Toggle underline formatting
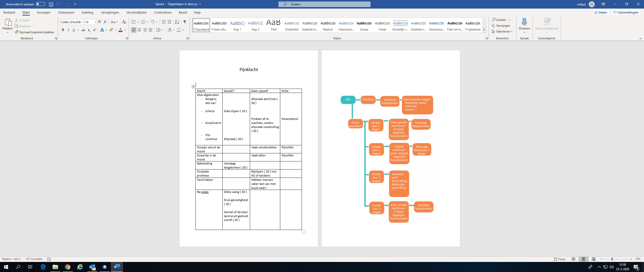Screen dimensions: 644x272 tap(74, 30)
